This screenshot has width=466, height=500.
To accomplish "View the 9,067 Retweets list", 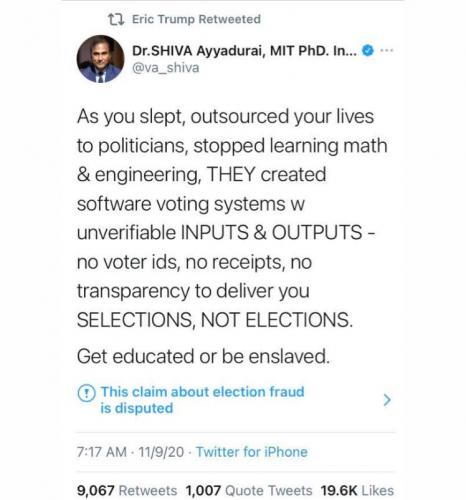I will [127, 491].
